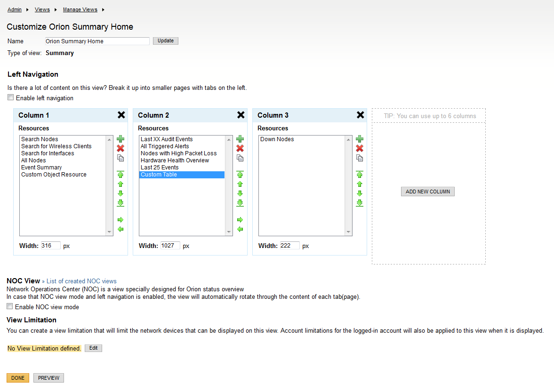Move Column 2 resource to bottom
554x392 pixels.
tap(240, 203)
